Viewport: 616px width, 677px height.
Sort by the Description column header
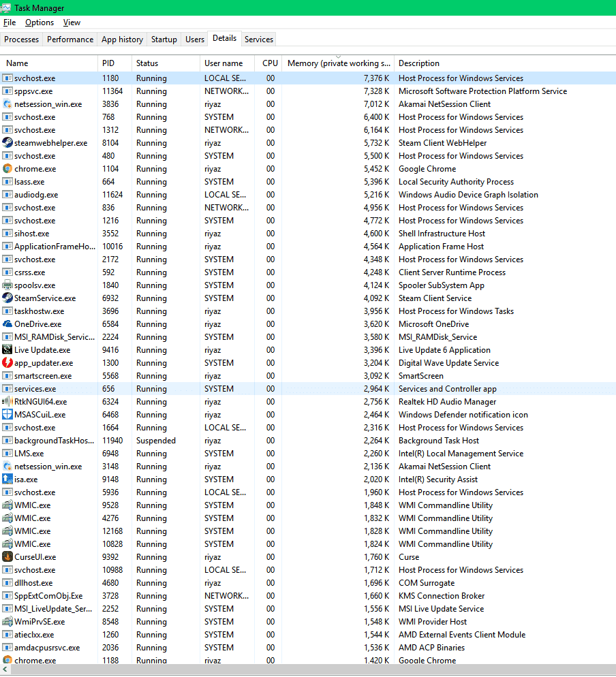click(x=505, y=63)
